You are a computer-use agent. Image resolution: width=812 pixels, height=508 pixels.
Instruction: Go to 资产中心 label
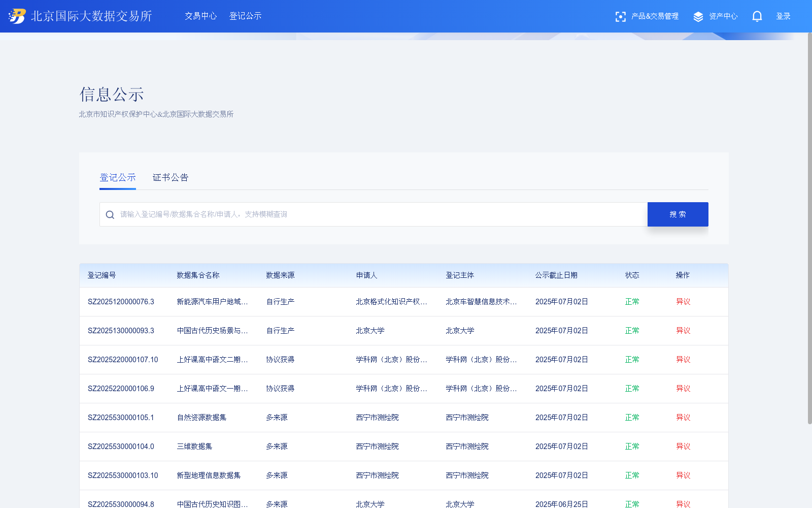[x=723, y=16]
